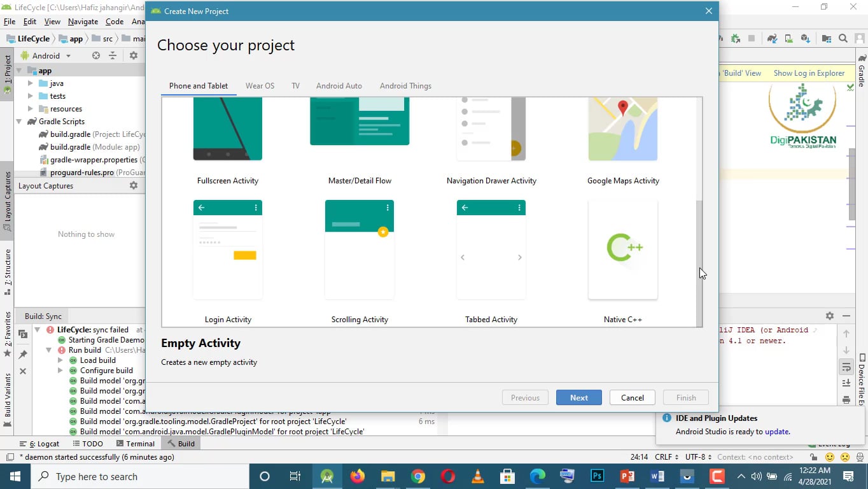The height and width of the screenshot is (489, 868).
Task: Click the Search Everywhere magnifier icon
Action: pyautogui.click(x=843, y=39)
